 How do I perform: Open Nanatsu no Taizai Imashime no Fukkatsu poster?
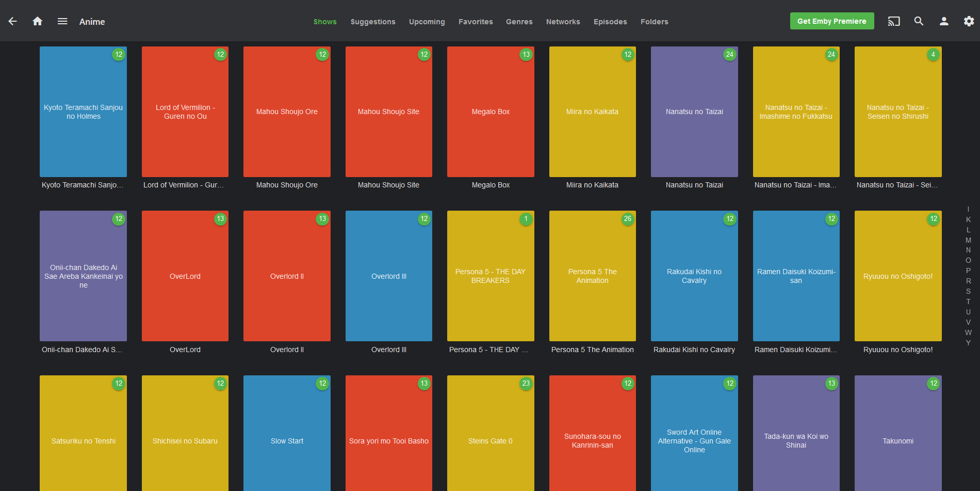click(796, 112)
